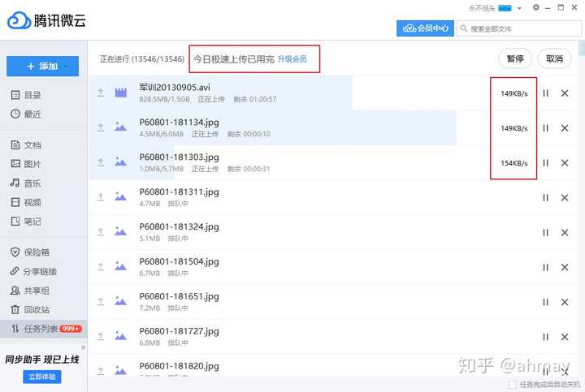Screen dimensions: 585x392
Task: Pause the P60801-181303.jpg upload
Action: (545, 163)
